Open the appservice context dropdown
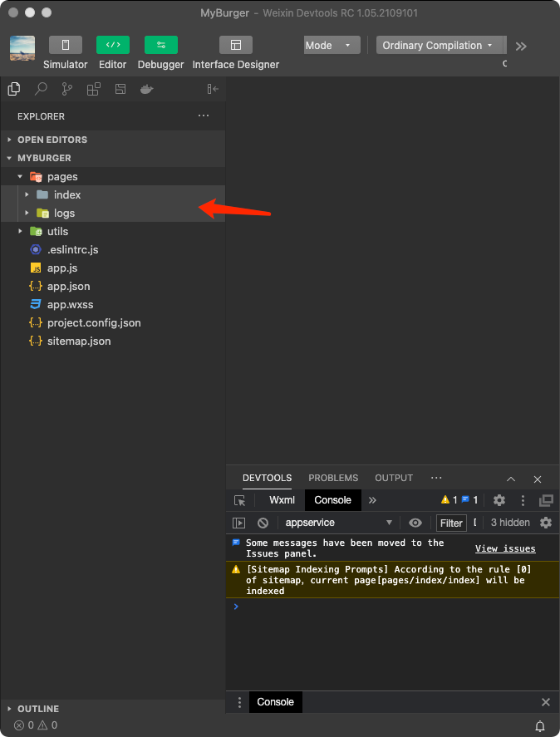The width and height of the screenshot is (560, 737). click(x=338, y=523)
